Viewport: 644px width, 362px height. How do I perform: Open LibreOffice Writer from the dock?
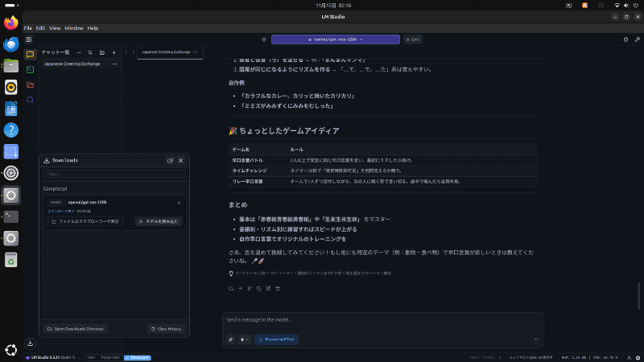coord(11,109)
